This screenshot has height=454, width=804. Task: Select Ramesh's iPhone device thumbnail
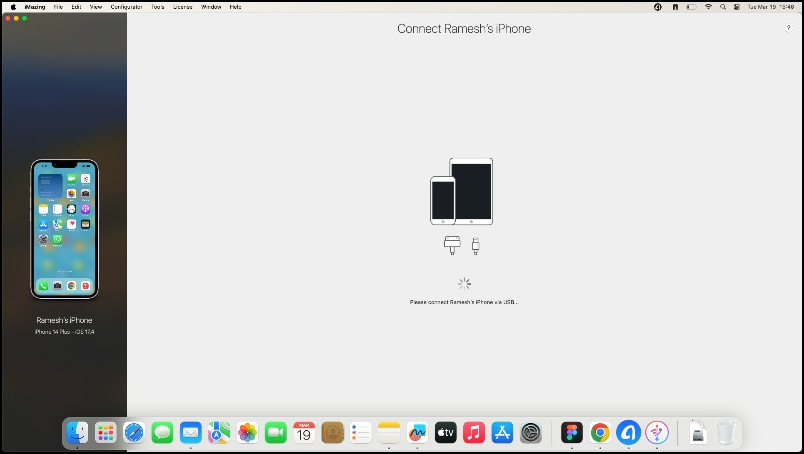click(x=65, y=229)
